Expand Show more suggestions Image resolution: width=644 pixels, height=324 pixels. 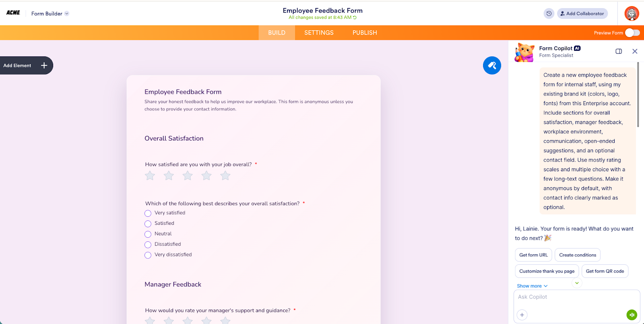[532, 286]
